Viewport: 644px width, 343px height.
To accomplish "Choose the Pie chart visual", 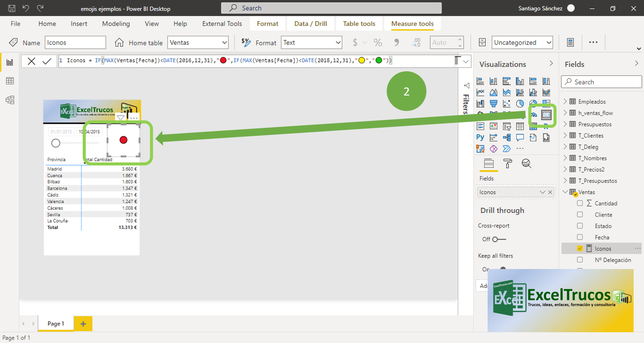I will [x=520, y=104].
